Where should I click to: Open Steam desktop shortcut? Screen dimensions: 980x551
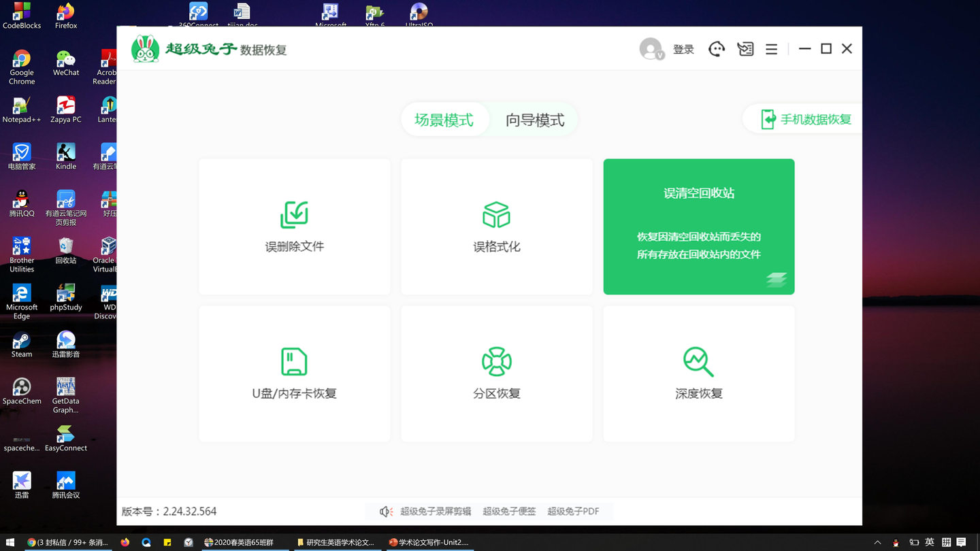tap(22, 344)
